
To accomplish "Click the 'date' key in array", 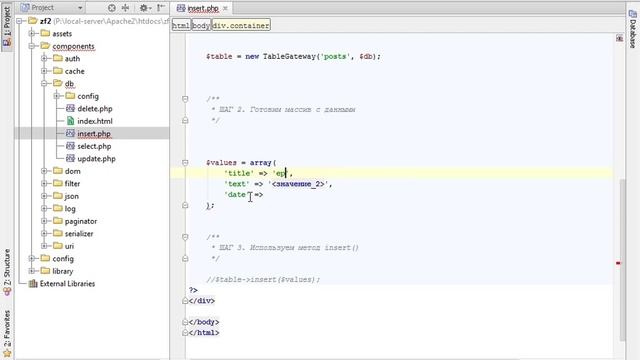I will 237,195.
